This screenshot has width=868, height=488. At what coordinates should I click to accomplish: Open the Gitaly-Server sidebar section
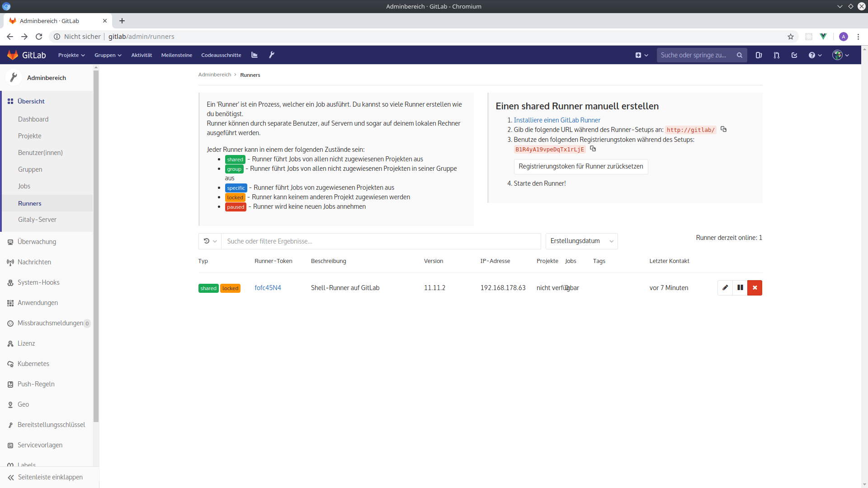click(38, 219)
